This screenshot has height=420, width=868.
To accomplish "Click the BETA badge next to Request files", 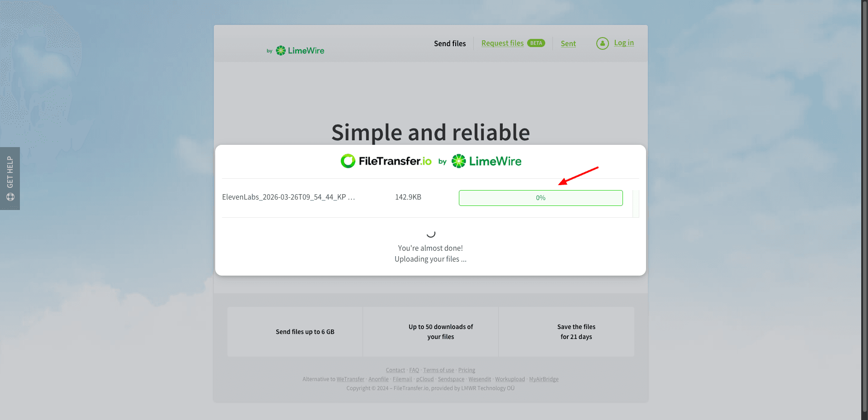I will click(536, 43).
